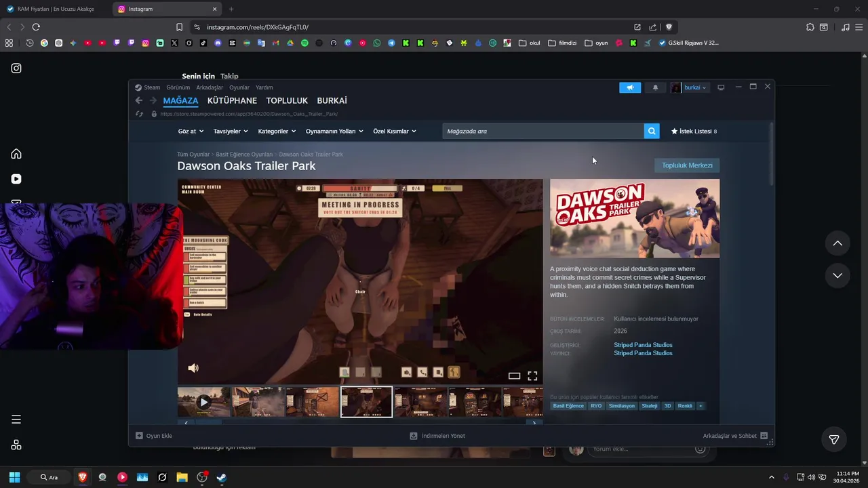This screenshot has width=868, height=488.
Task: Switch to RAM Fiyatları browser tab
Action: coord(56,9)
